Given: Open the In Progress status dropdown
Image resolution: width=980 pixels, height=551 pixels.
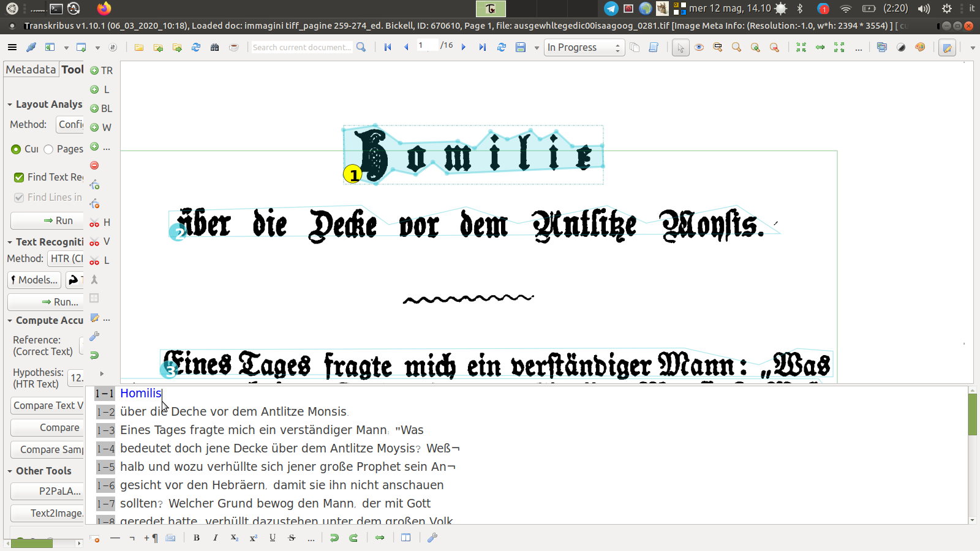Looking at the screenshot, I should (584, 47).
